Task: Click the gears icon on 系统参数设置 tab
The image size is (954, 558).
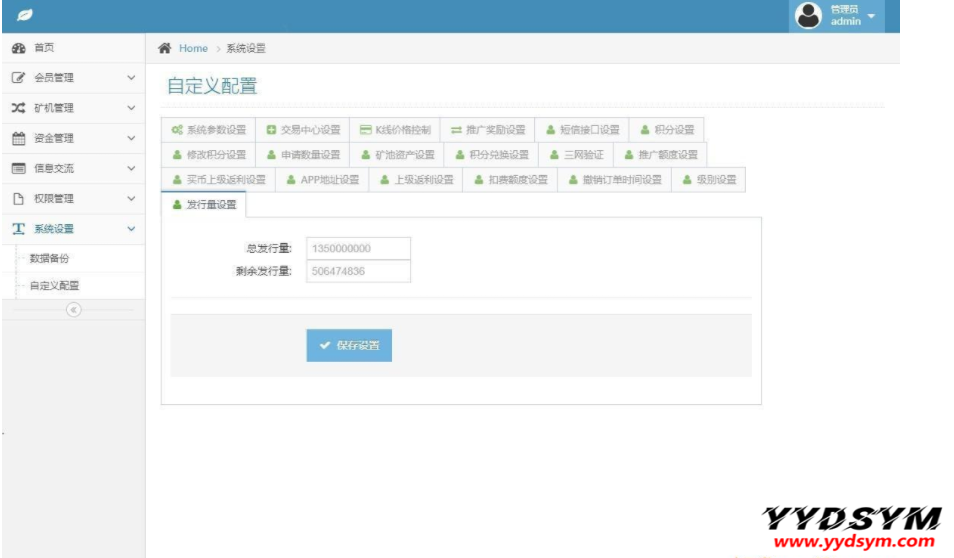Action: coord(177,130)
